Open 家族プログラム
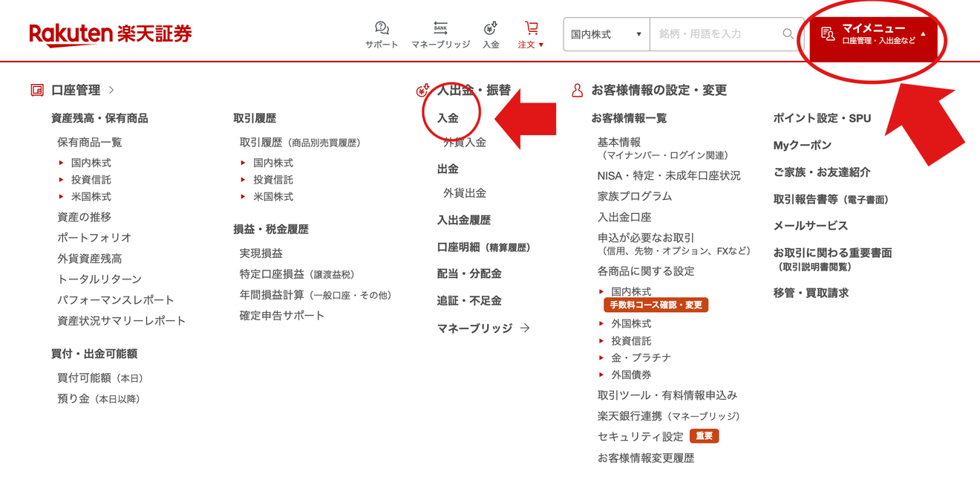980x477 pixels. [x=635, y=196]
